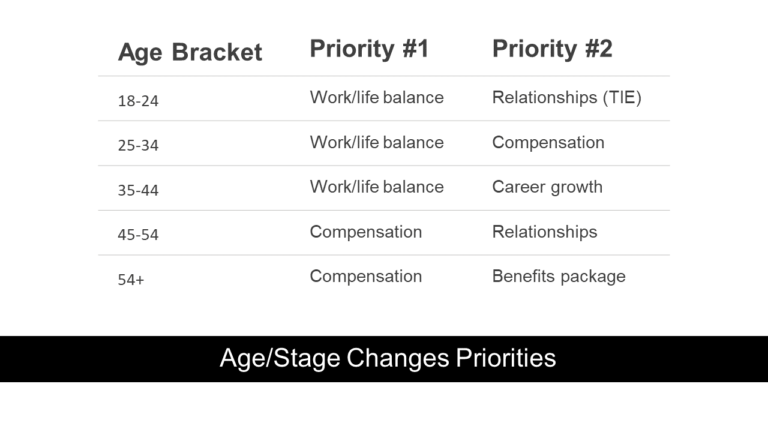The height and width of the screenshot is (432, 768).
Task: Select the 'Age/Stage Changes Priorities' title text
Action: point(387,358)
